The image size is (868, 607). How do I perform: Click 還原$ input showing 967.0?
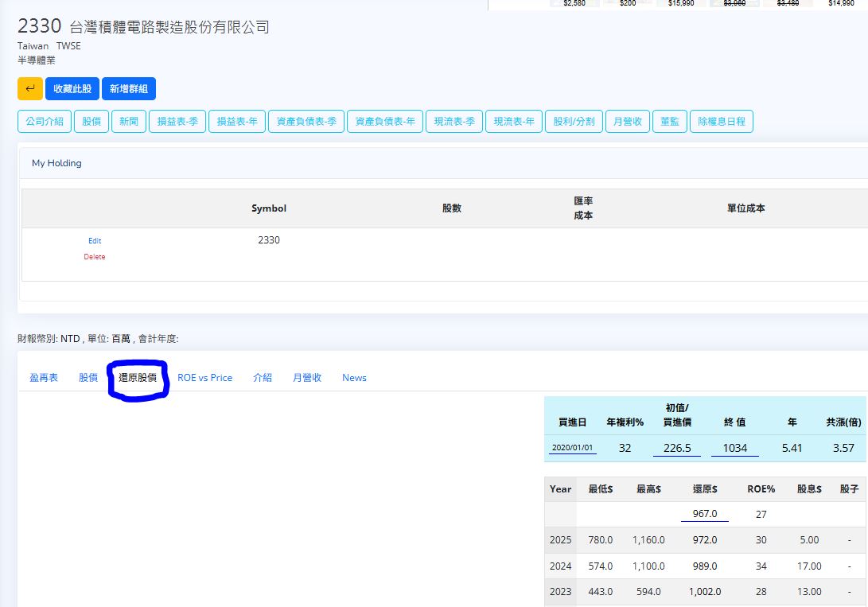[705, 513]
